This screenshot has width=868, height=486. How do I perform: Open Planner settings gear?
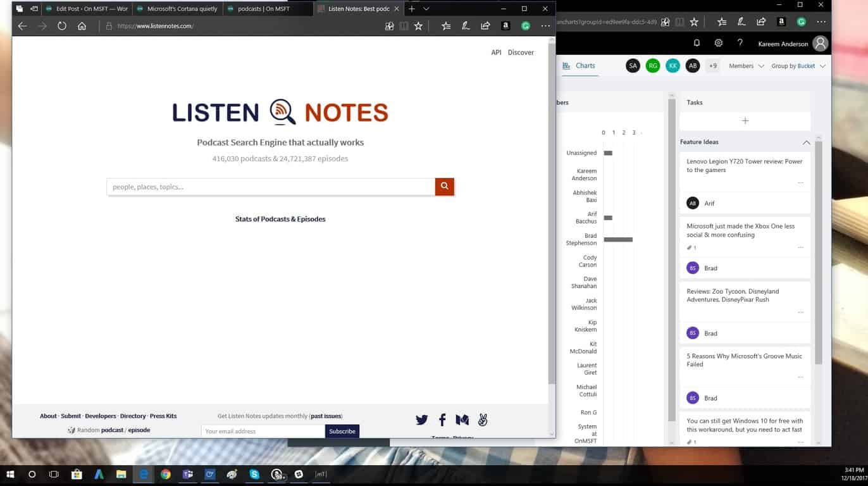(x=718, y=43)
